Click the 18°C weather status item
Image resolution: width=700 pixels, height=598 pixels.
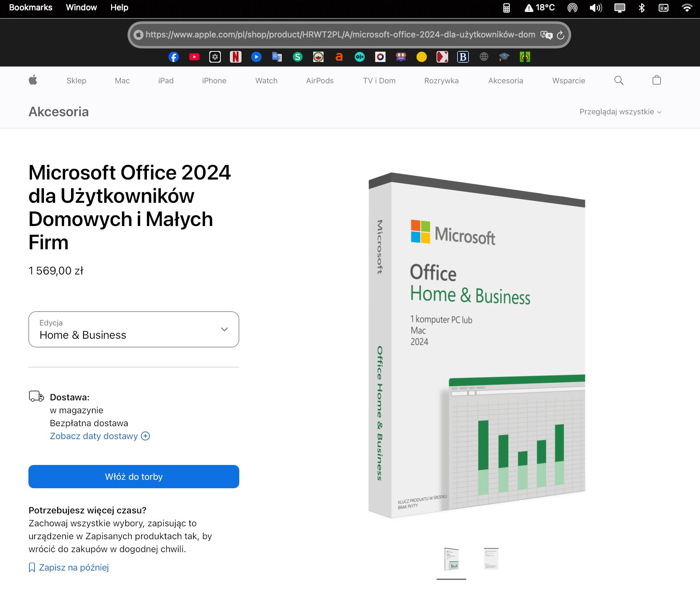pos(540,8)
